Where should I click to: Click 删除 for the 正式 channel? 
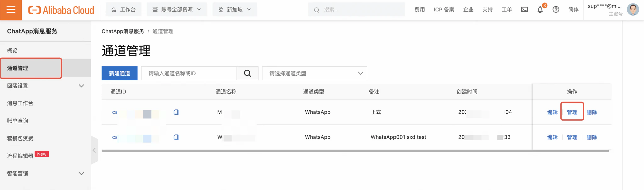pos(592,112)
